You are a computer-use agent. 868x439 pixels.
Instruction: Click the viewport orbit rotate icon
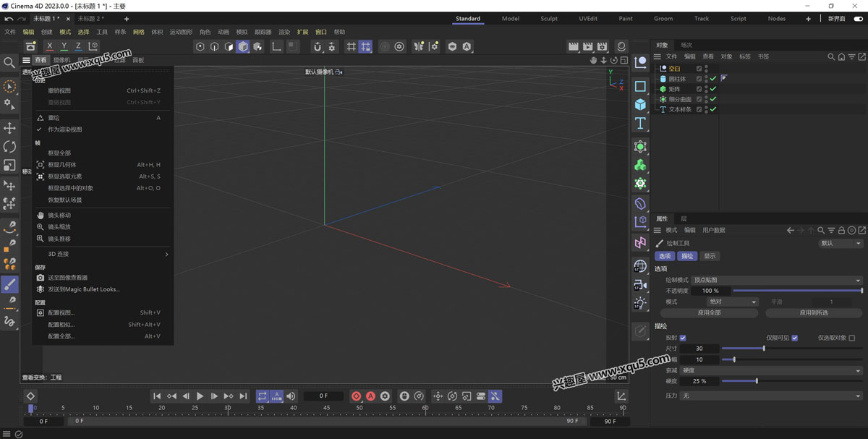coord(614,60)
